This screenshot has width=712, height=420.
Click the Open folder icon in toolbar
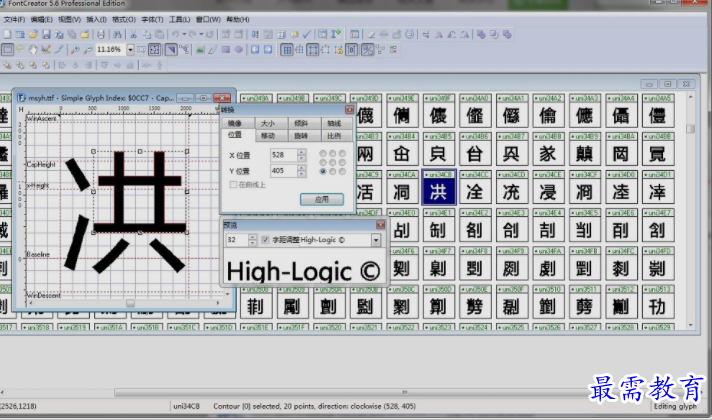click(33, 35)
